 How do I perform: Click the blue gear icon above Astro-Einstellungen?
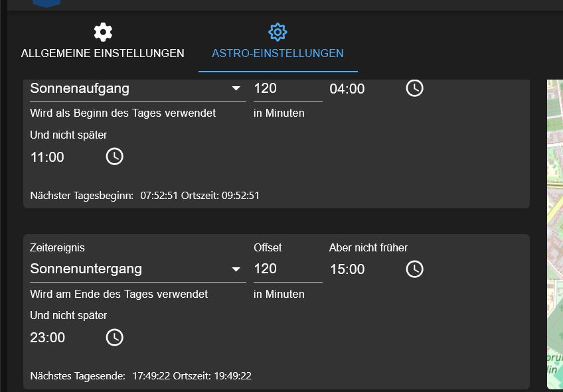click(278, 32)
